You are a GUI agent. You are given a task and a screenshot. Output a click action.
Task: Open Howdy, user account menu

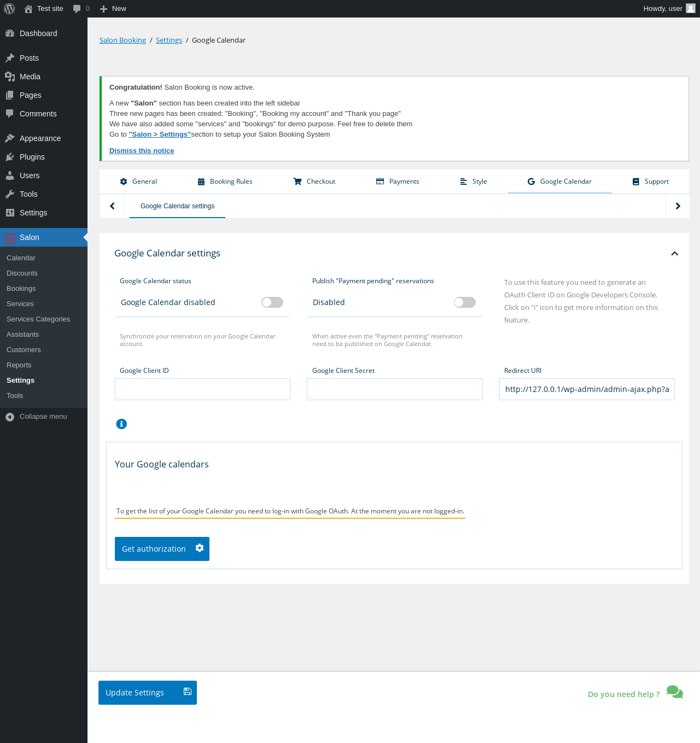[669, 9]
